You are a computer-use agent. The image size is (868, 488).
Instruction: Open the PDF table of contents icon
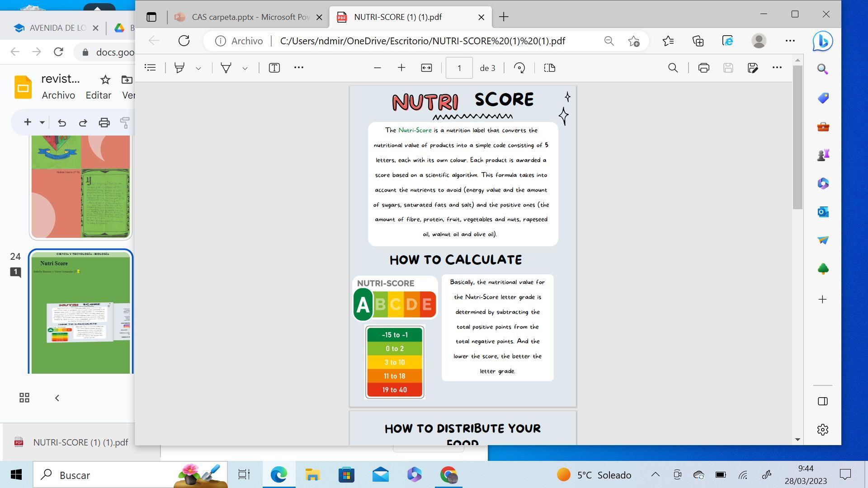pyautogui.click(x=150, y=68)
